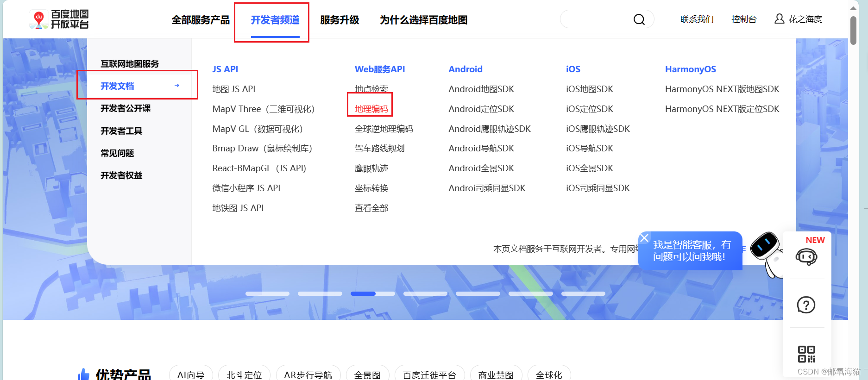Click the iOS heading

tap(573, 69)
